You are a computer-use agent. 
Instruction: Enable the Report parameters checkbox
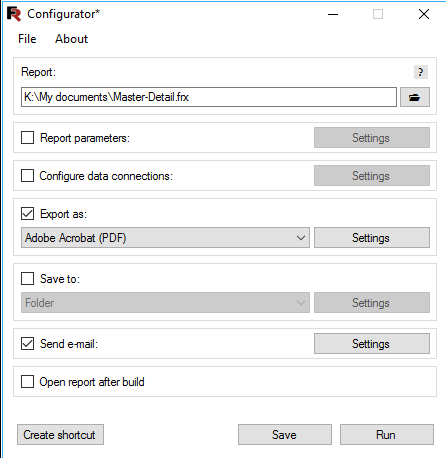[x=27, y=138]
